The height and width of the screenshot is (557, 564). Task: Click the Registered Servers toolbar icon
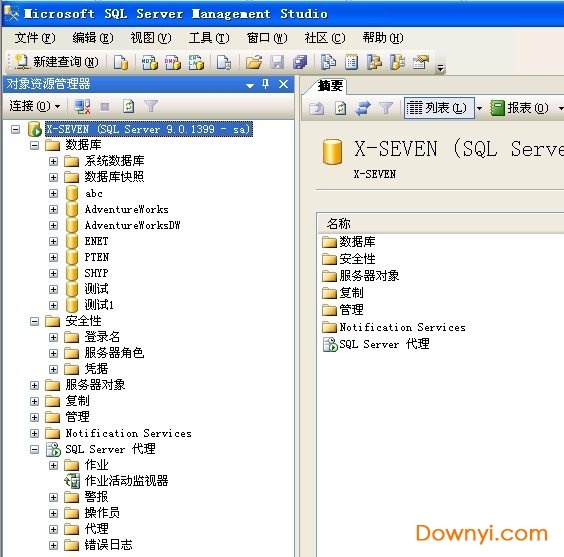(328, 62)
